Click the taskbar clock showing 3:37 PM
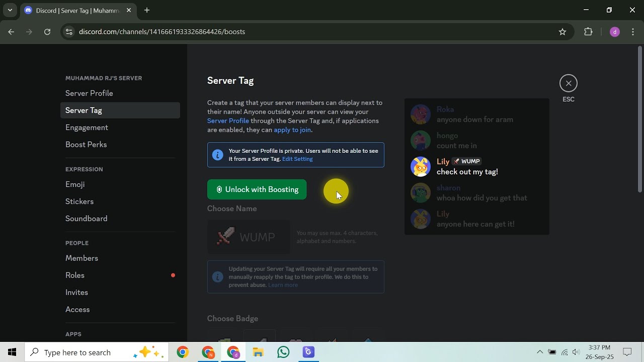Viewport: 644px width, 362px height. [x=599, y=352]
